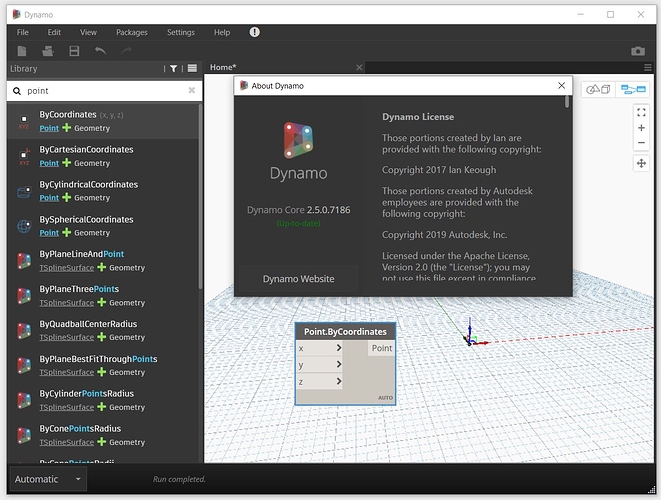The width and height of the screenshot is (661, 500).
Task: Click the ByQuadballCenterRadius result label
Action: pos(88,324)
